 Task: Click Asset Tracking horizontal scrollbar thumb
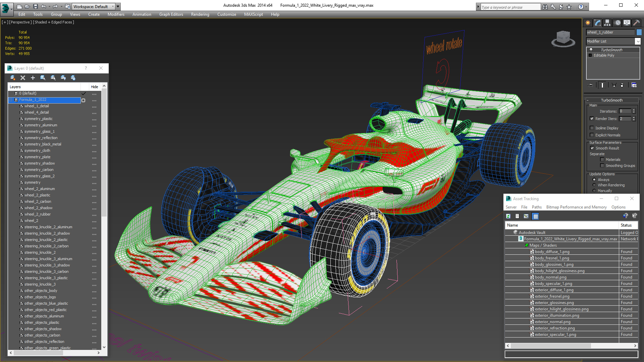tap(550, 346)
